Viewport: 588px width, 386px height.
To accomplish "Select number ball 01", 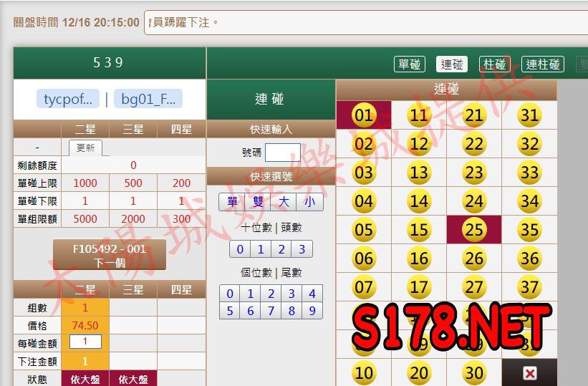I will tap(364, 115).
